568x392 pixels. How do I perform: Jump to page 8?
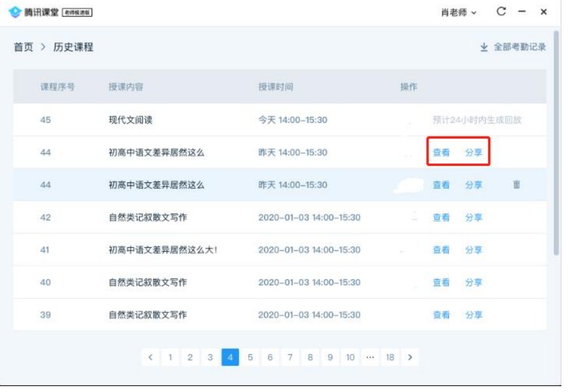tap(310, 357)
